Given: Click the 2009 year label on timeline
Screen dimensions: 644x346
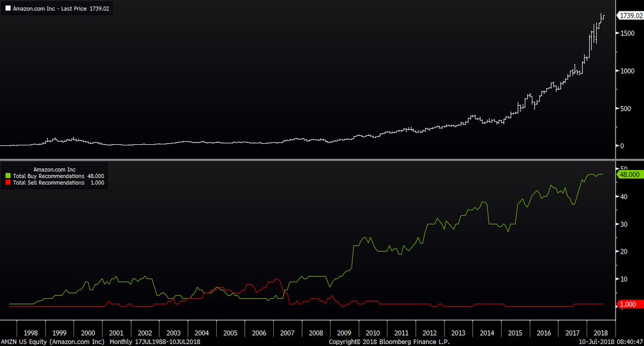Looking at the screenshot, I should [x=345, y=333].
